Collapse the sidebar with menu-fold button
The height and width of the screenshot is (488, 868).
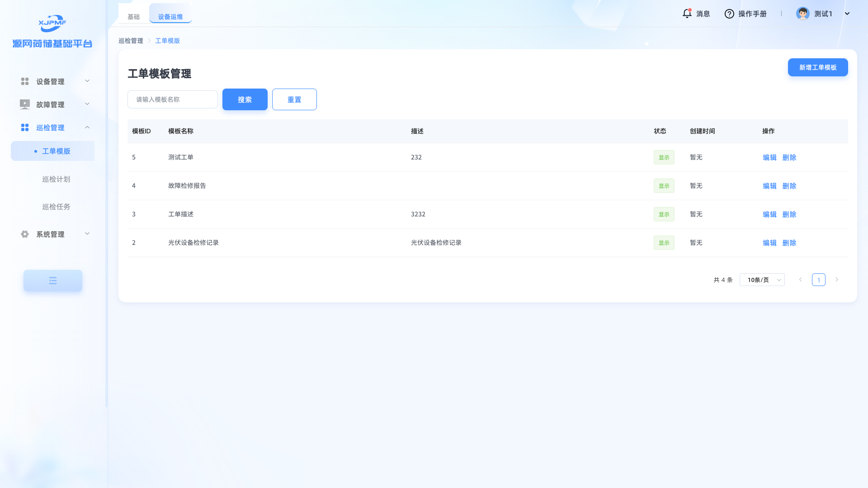pos(53,281)
